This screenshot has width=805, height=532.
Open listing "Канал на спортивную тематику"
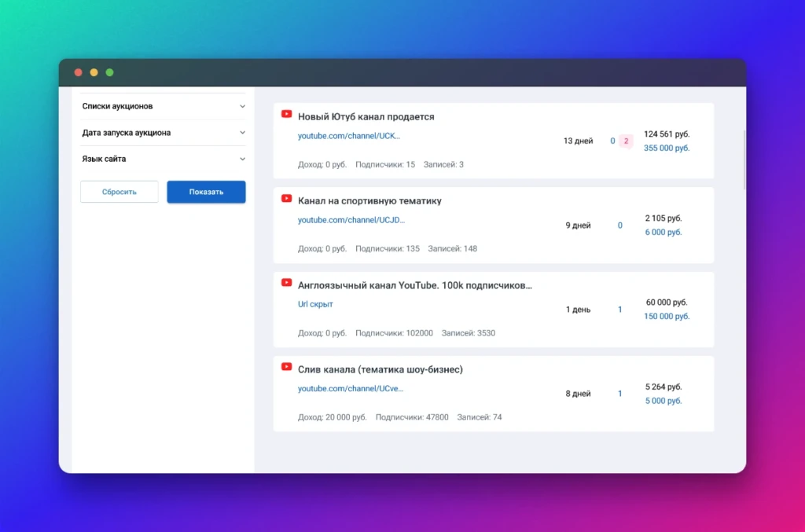(x=369, y=200)
